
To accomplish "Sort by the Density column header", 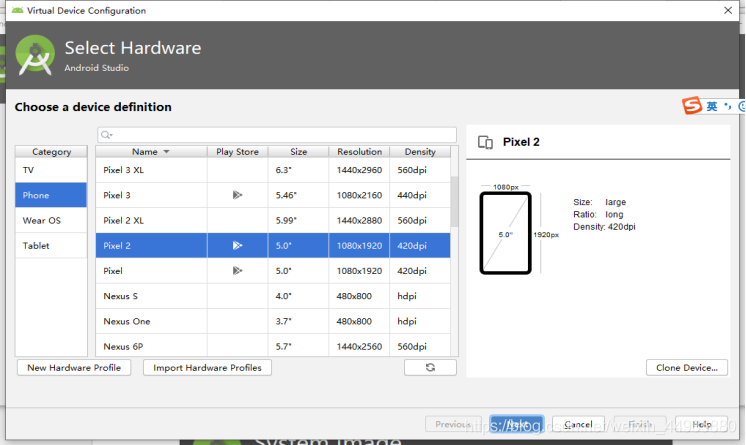I will (x=420, y=152).
